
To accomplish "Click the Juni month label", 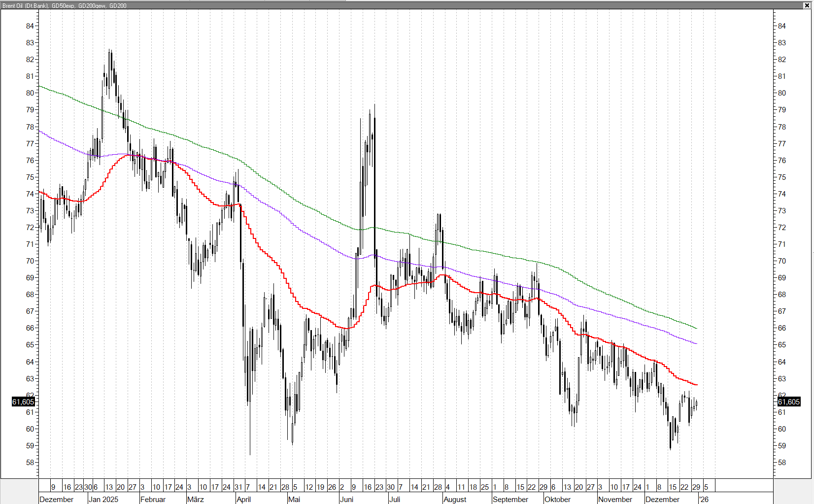I will [346, 499].
